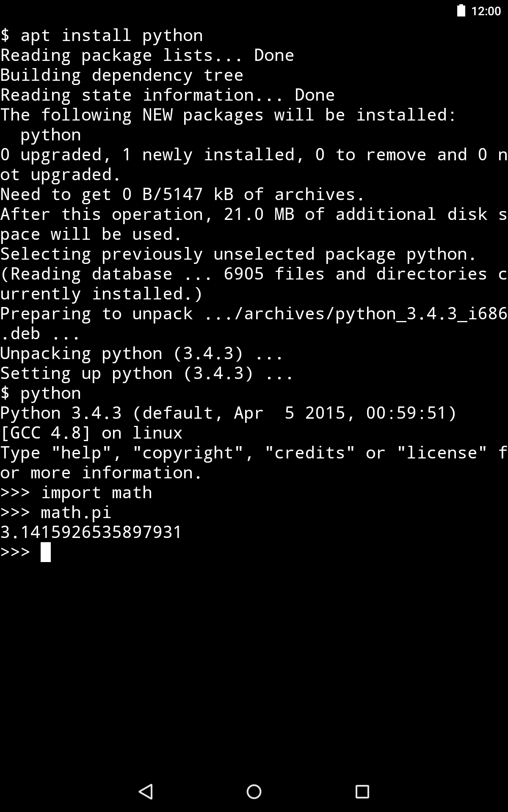Click the "import math" command line
The image size is (508, 812).
[x=97, y=493]
